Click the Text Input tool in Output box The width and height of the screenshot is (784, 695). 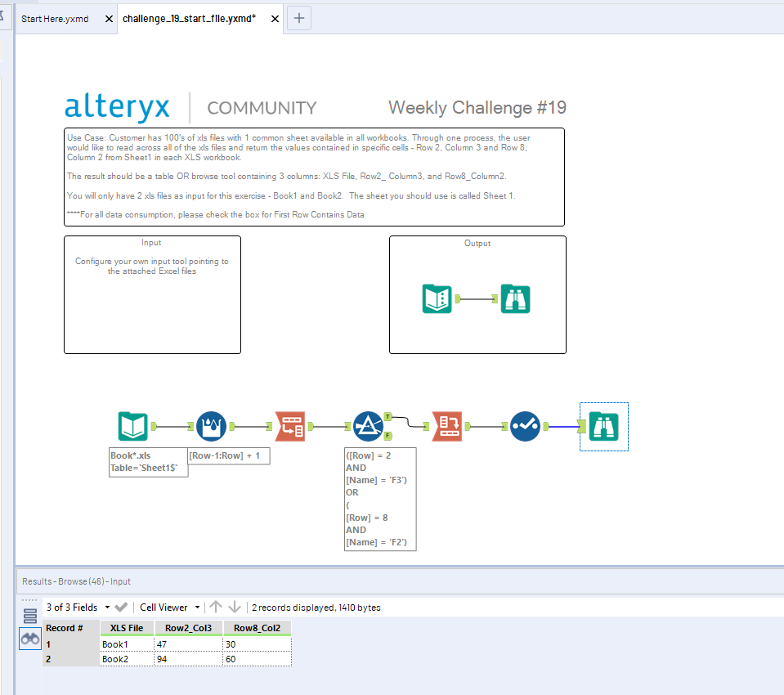pos(437,298)
